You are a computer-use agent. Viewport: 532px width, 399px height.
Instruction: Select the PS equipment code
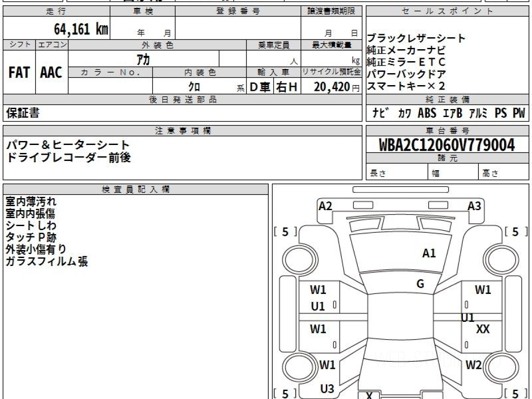coord(501,113)
